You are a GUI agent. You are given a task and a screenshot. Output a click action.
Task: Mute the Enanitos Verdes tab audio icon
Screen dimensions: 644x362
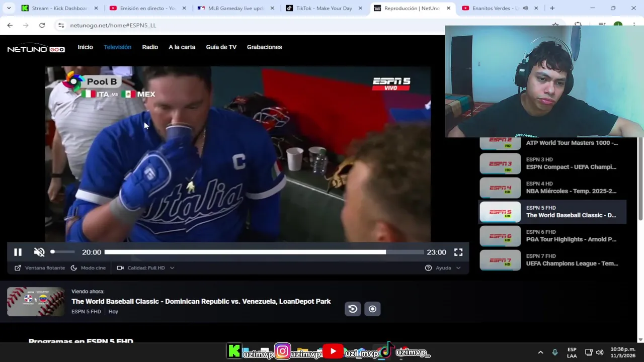(525, 8)
